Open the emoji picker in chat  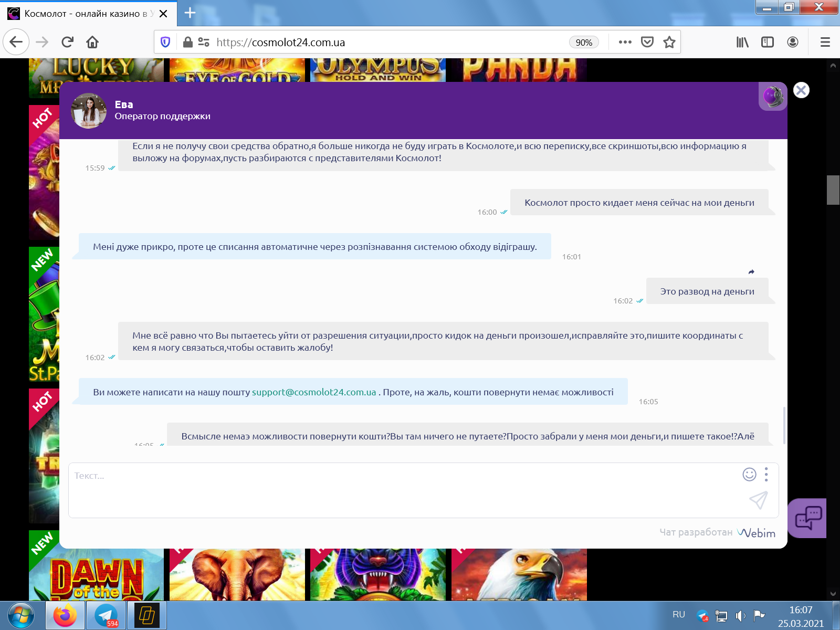point(749,475)
